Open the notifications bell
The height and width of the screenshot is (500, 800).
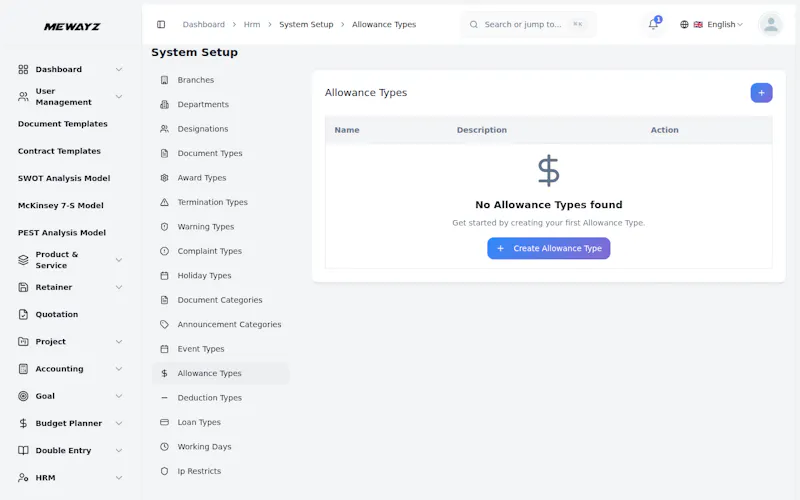(x=653, y=24)
